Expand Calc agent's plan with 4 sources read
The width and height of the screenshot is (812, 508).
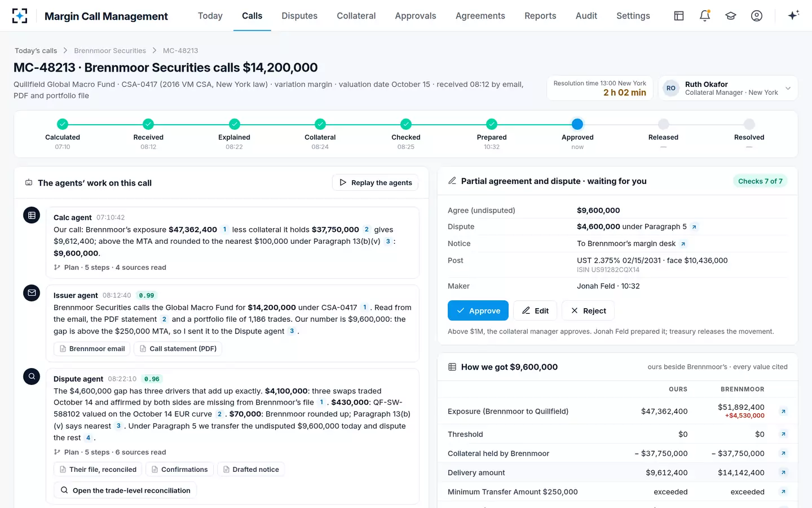110,268
